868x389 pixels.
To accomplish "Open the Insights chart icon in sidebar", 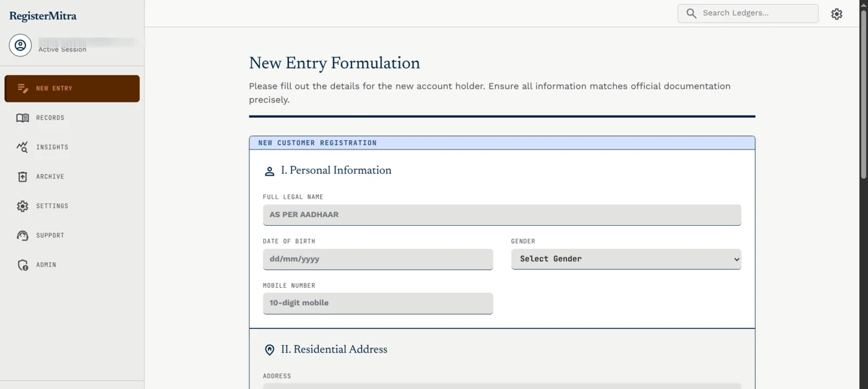I will coord(22,147).
